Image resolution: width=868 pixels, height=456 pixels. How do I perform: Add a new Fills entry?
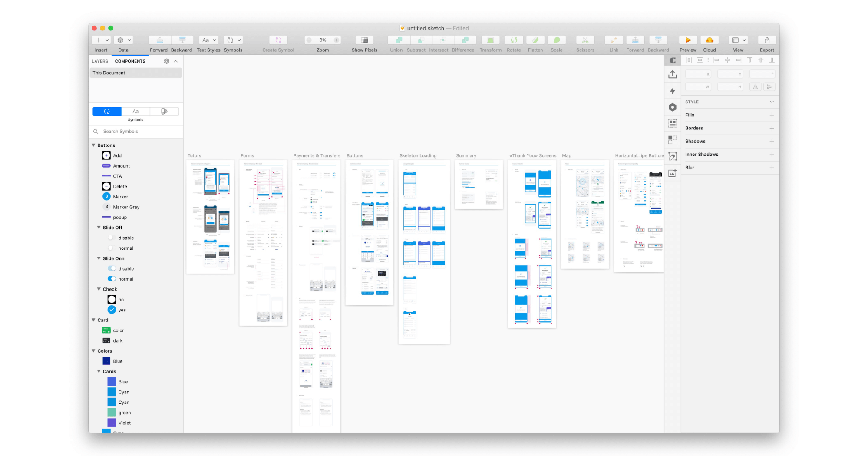(x=772, y=115)
